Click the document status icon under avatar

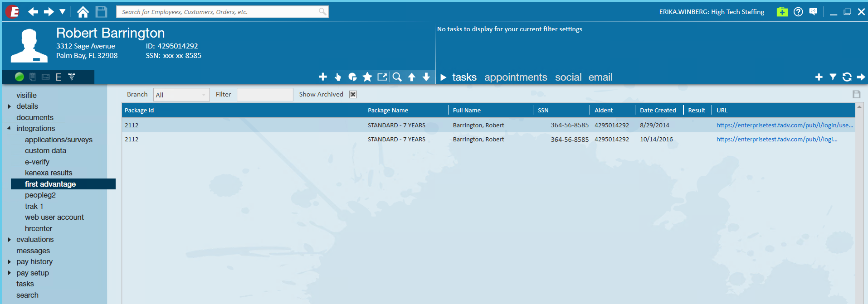(x=33, y=77)
